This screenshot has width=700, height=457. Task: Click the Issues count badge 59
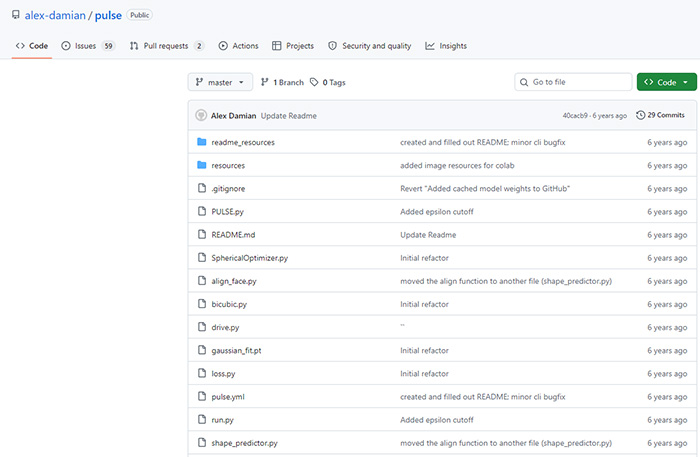coord(108,46)
